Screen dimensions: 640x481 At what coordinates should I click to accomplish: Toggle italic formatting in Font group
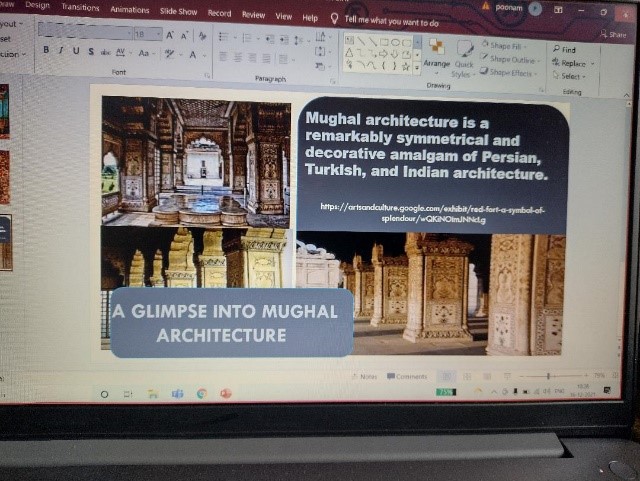point(60,50)
